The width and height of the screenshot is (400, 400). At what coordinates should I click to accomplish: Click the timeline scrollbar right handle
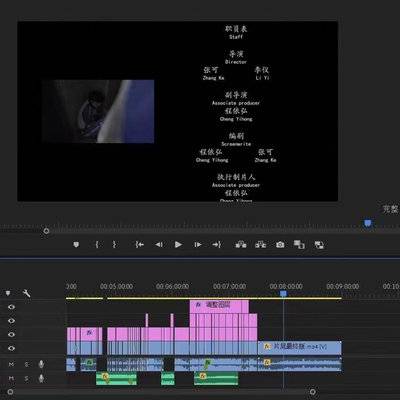313,392
